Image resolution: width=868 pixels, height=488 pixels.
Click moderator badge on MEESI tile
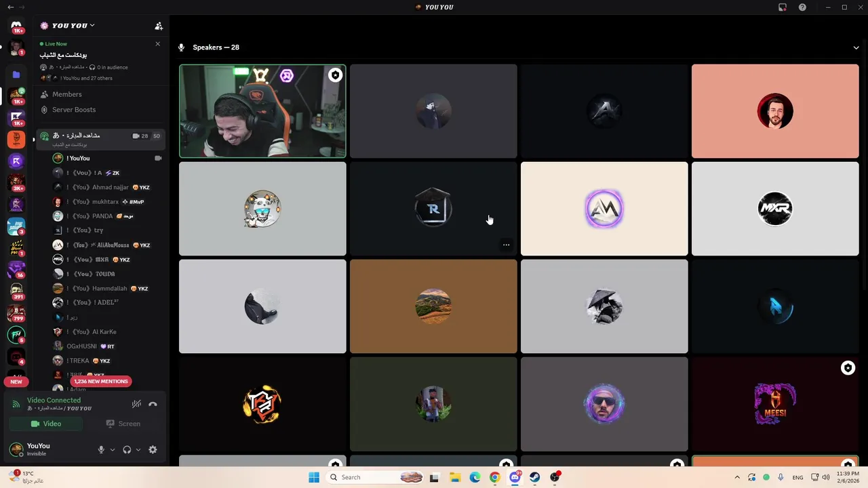(x=848, y=368)
